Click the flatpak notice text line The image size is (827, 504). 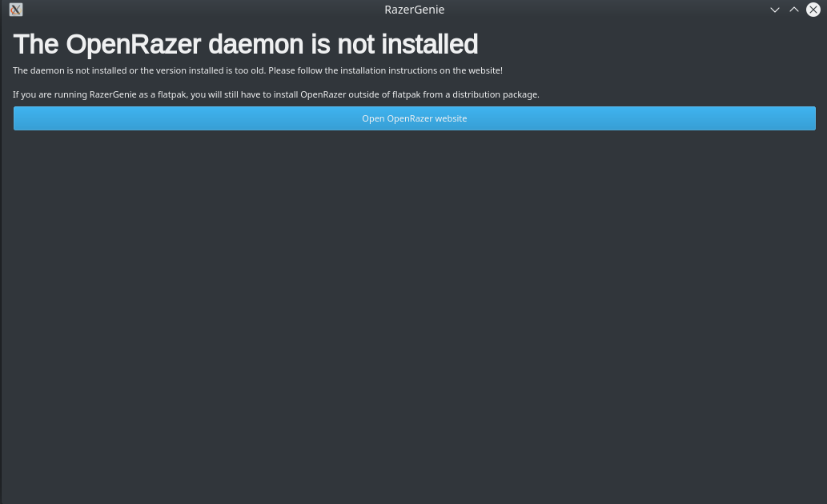[x=275, y=94]
